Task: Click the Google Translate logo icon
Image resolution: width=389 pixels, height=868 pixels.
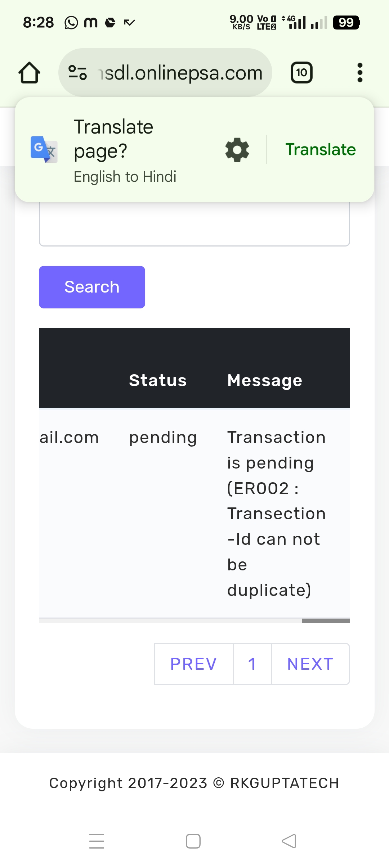Action: [x=44, y=149]
